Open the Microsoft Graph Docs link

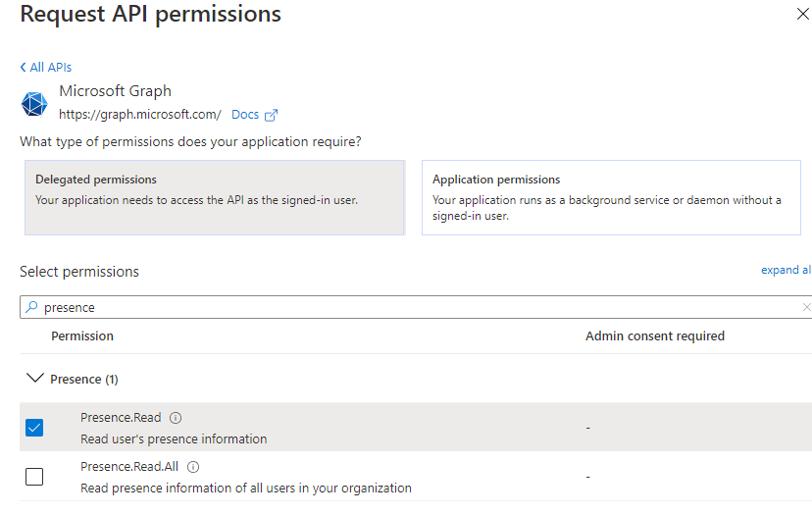tap(245, 115)
